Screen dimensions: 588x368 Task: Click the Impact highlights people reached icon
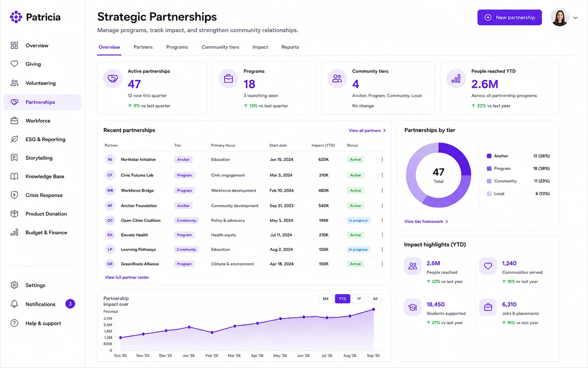(413, 266)
